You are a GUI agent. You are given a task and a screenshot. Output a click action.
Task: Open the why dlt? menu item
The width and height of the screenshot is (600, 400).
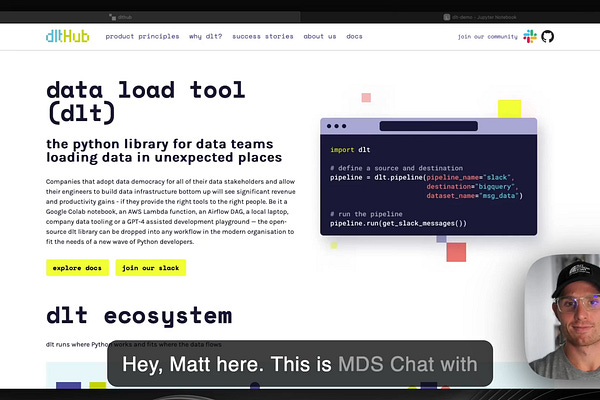coord(205,36)
